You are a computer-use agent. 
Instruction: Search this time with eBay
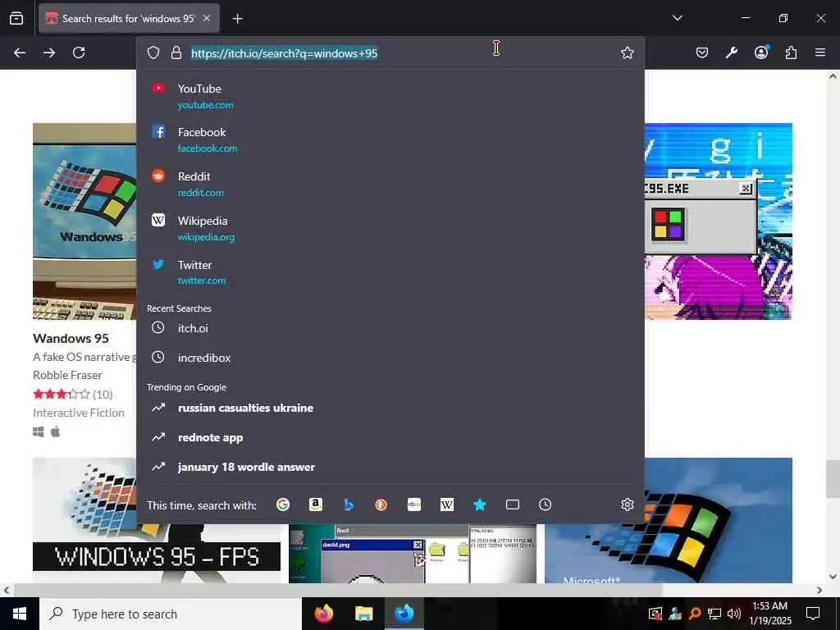[x=414, y=504]
